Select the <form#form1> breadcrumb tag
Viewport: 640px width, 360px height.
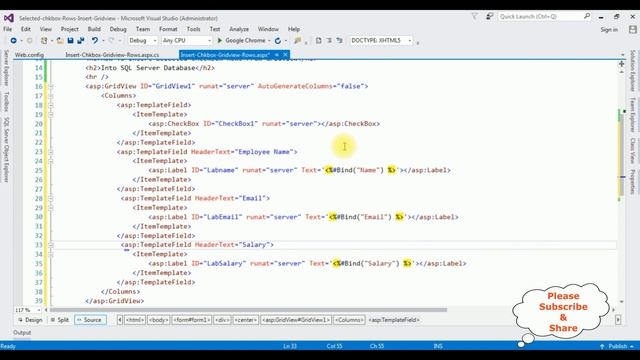191,320
